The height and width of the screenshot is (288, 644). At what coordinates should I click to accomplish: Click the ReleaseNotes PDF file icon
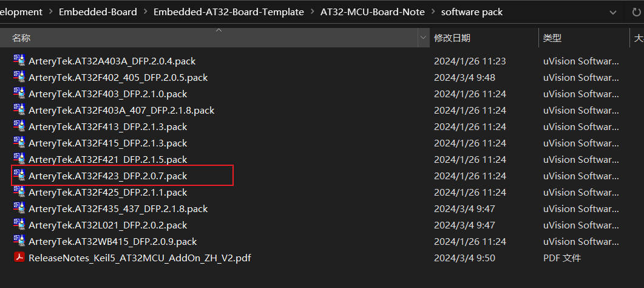pos(19,258)
